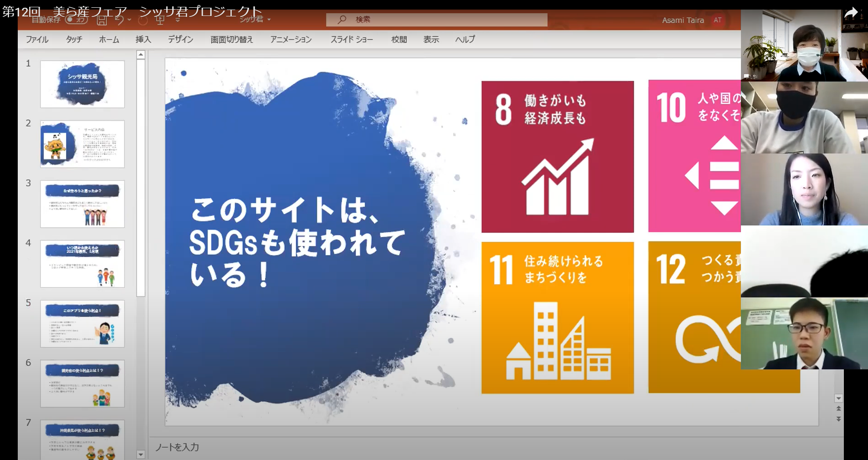
Task: Open the 挿入 ribbon tab
Action: 143,40
